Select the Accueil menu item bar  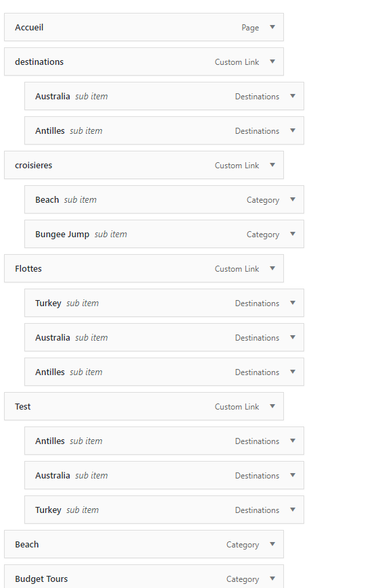(144, 28)
